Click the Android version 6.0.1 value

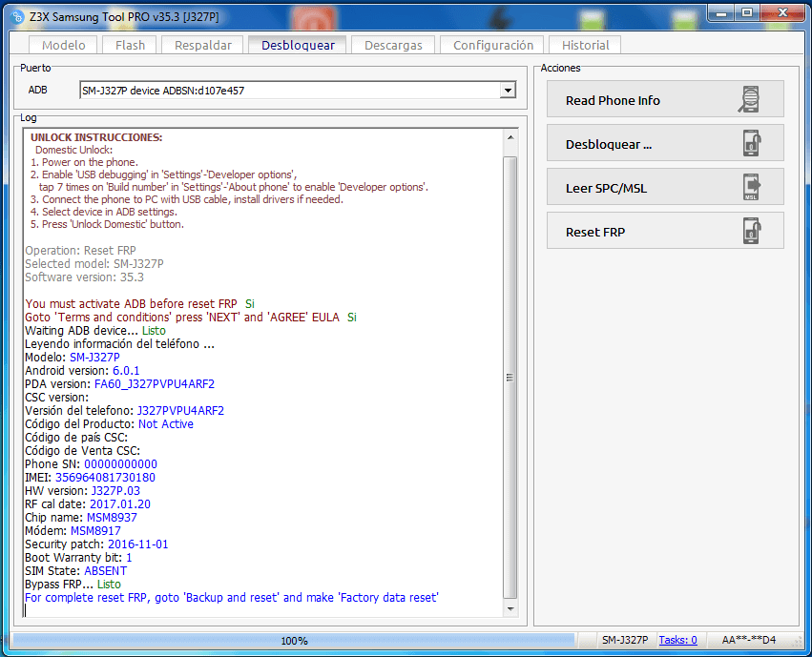pos(126,370)
